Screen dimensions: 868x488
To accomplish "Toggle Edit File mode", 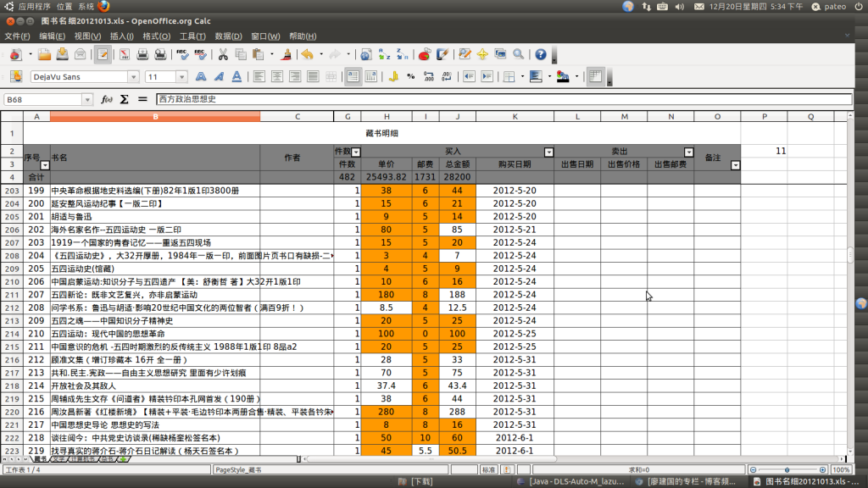I will [103, 54].
